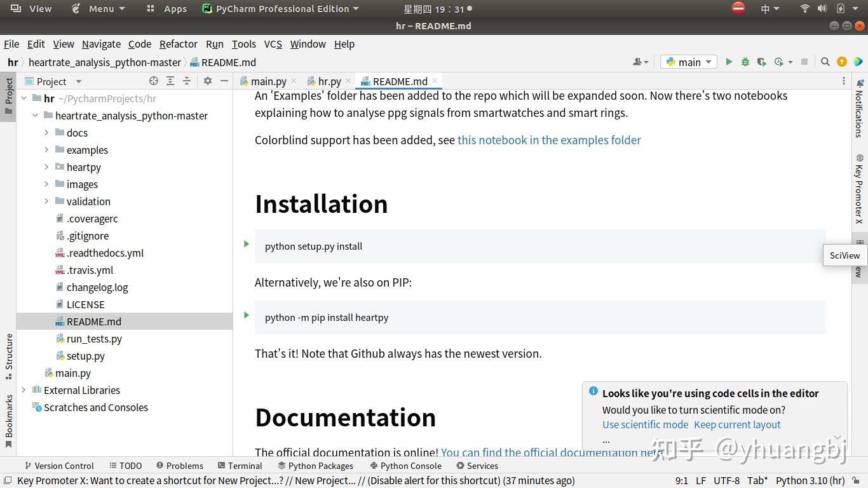
Task: Toggle the Key Promoter X tool window
Action: 859,189
